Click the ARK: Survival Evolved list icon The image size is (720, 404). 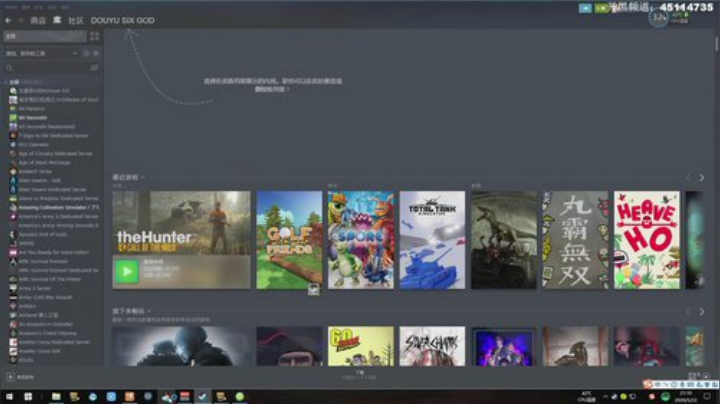pyautogui.click(x=13, y=261)
